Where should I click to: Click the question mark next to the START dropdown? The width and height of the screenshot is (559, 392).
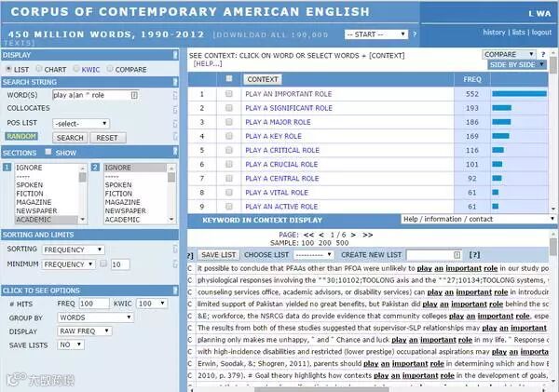[x=415, y=34]
